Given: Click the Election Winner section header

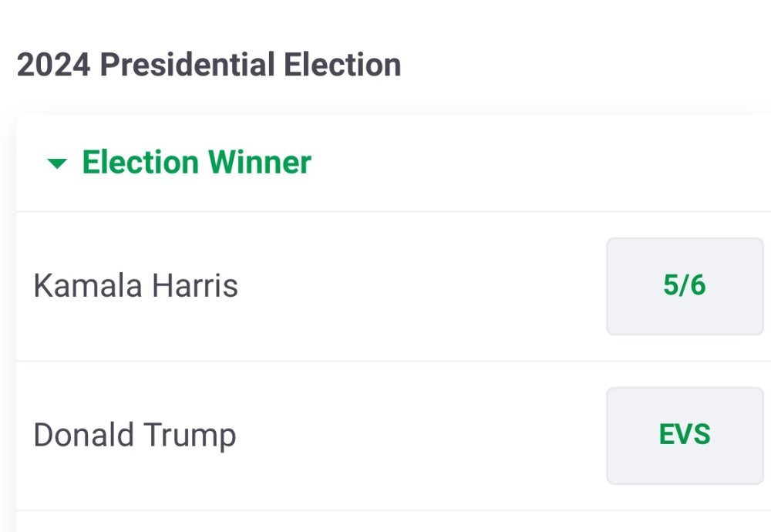Looking at the screenshot, I should click(x=197, y=163).
